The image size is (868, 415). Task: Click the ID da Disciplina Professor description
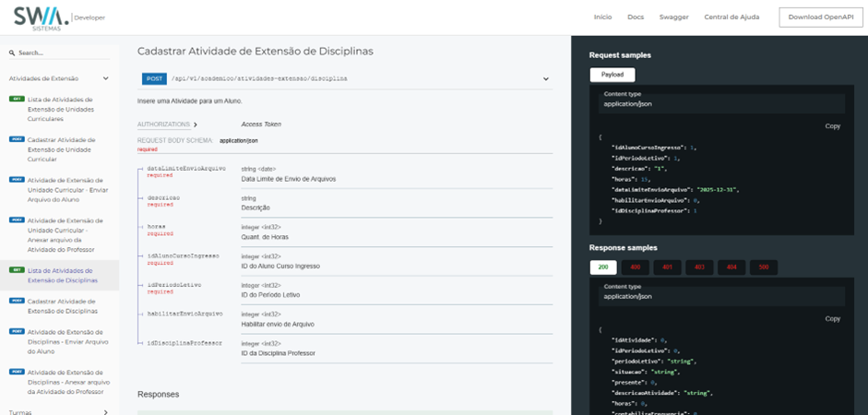coord(278,353)
